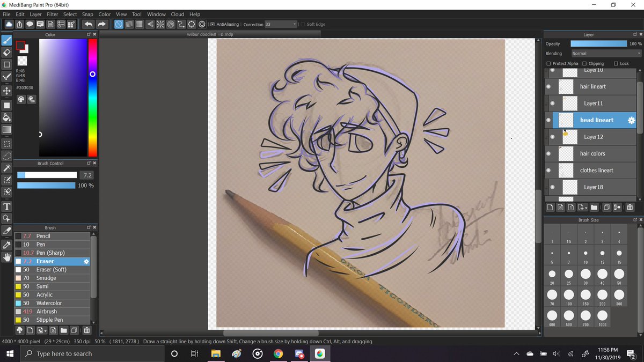
Task: Open the add-layer dropdown arrow
Action: (x=587, y=208)
